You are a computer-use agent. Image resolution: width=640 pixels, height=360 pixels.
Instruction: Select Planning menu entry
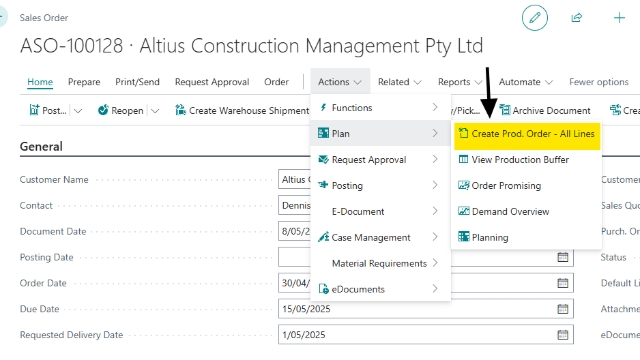tap(526, 237)
